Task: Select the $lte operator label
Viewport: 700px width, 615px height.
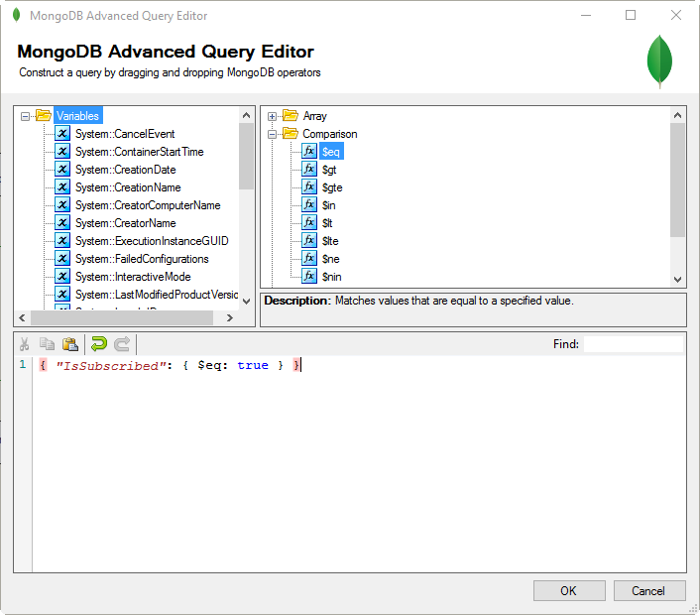Action: 330,241
